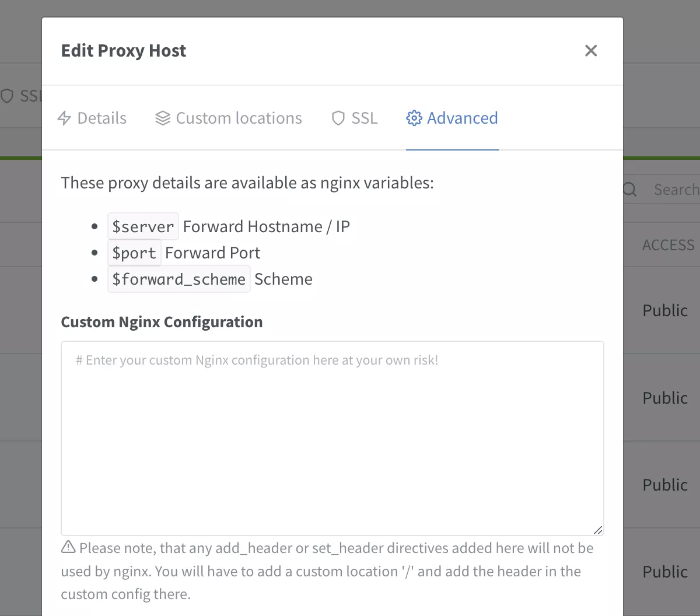This screenshot has width=700, height=616.
Task: Click the background page's SSL shield icon
Action: pos(7,96)
